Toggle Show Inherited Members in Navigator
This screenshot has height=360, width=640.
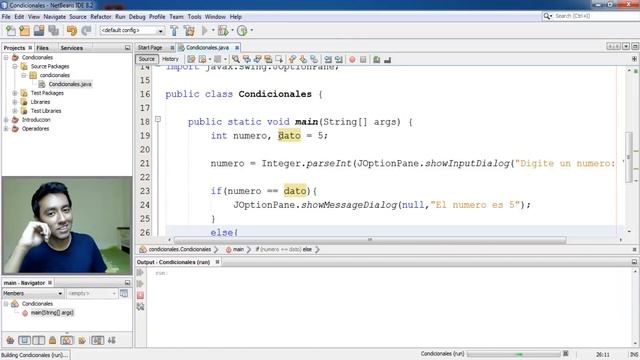11,340
